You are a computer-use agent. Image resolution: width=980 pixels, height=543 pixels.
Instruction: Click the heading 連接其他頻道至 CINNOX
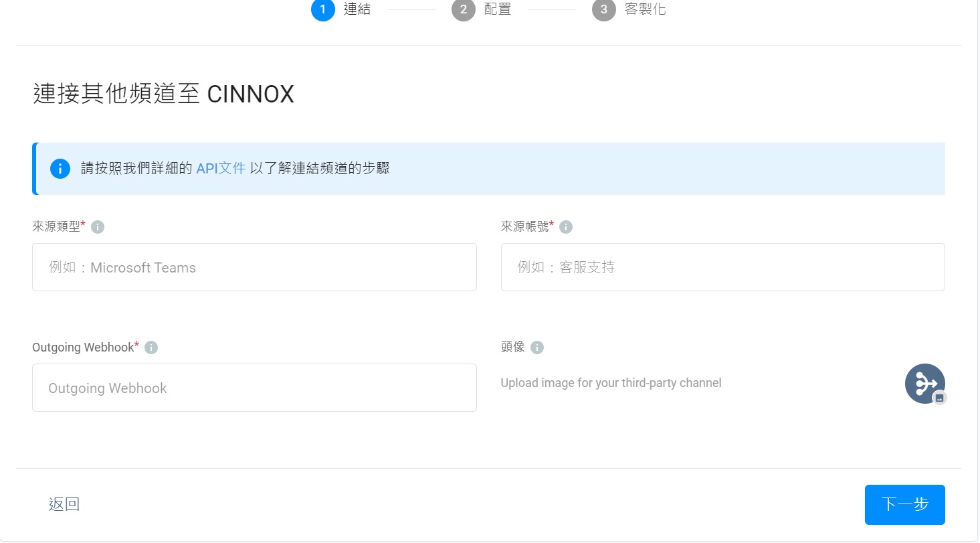coord(164,94)
